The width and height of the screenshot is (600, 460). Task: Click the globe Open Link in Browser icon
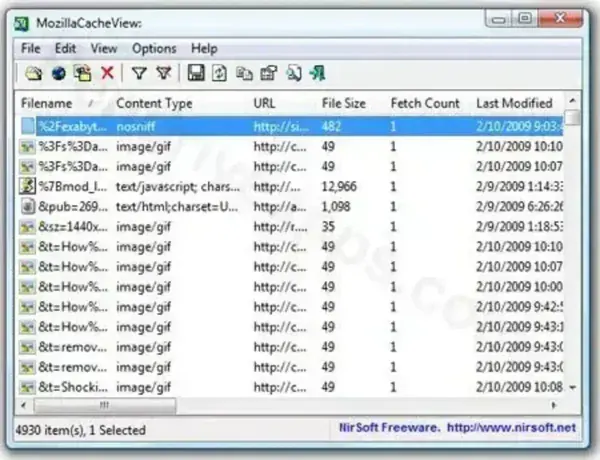[x=59, y=73]
